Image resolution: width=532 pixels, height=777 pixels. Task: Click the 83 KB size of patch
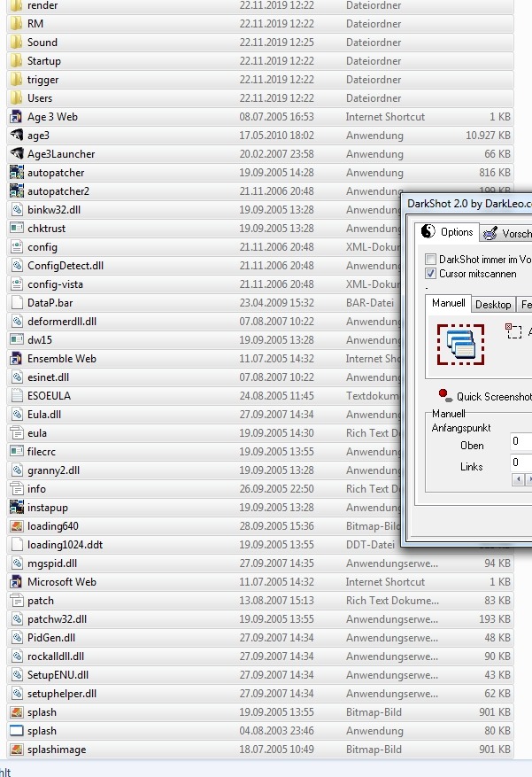click(497, 601)
